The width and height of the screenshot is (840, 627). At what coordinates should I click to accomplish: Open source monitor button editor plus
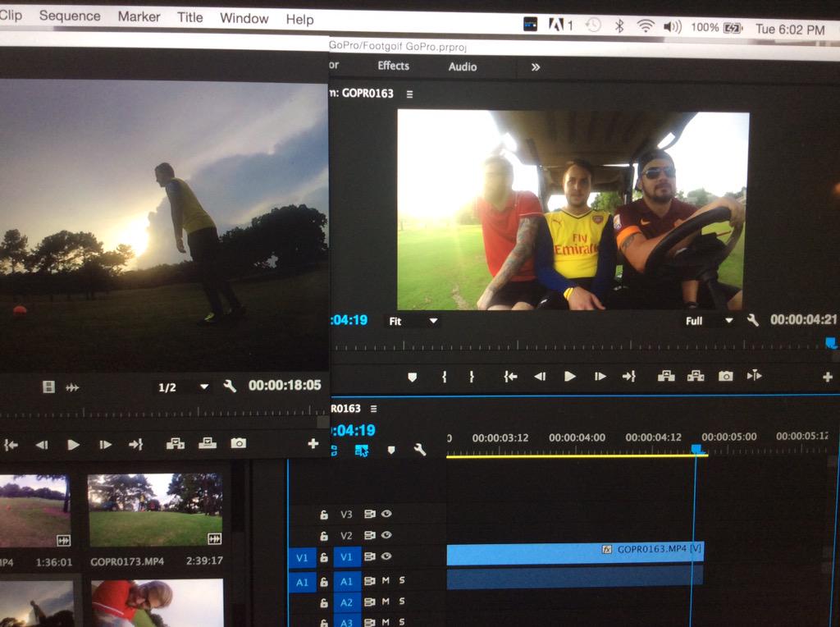[x=313, y=444]
